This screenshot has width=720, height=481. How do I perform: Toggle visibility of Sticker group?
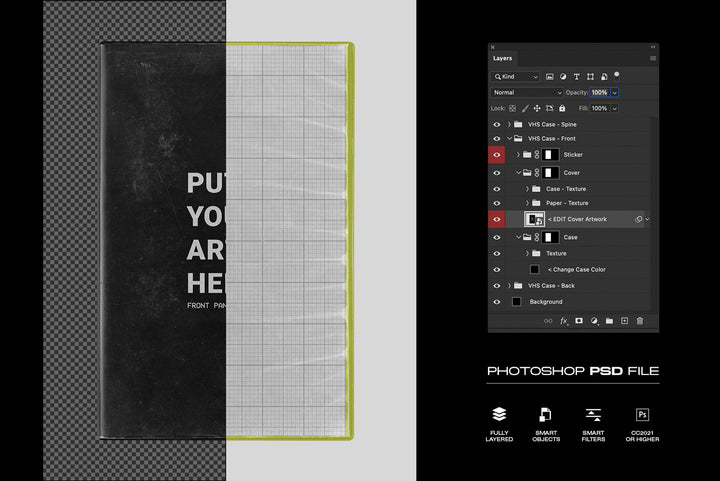[x=497, y=155]
